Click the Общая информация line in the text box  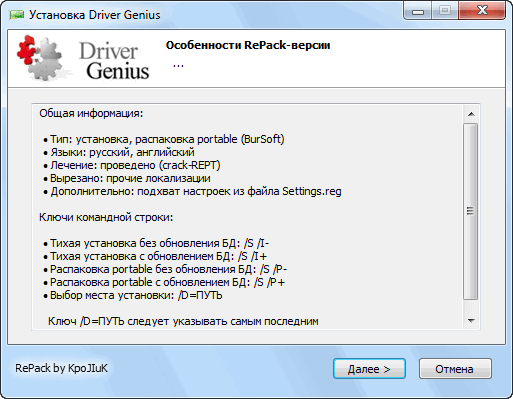(x=91, y=113)
